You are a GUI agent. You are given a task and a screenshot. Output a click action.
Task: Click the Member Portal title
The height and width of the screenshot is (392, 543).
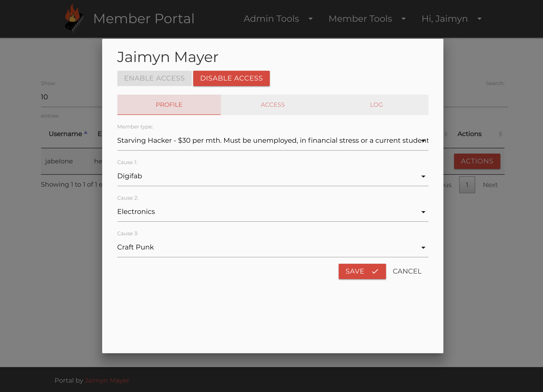click(x=144, y=19)
